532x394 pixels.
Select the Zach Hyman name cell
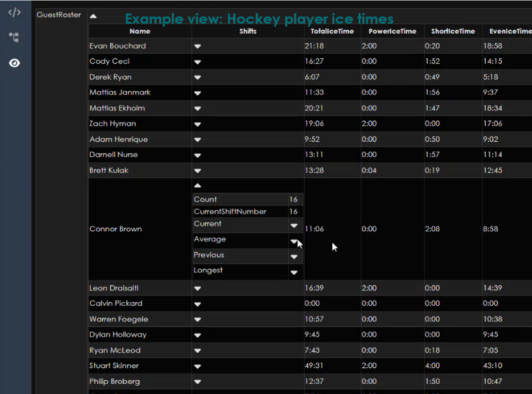[x=113, y=123]
